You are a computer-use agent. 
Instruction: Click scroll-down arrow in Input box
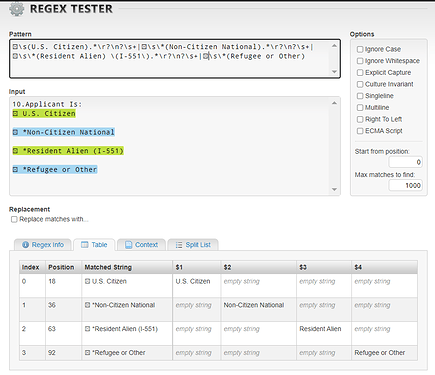click(x=334, y=189)
